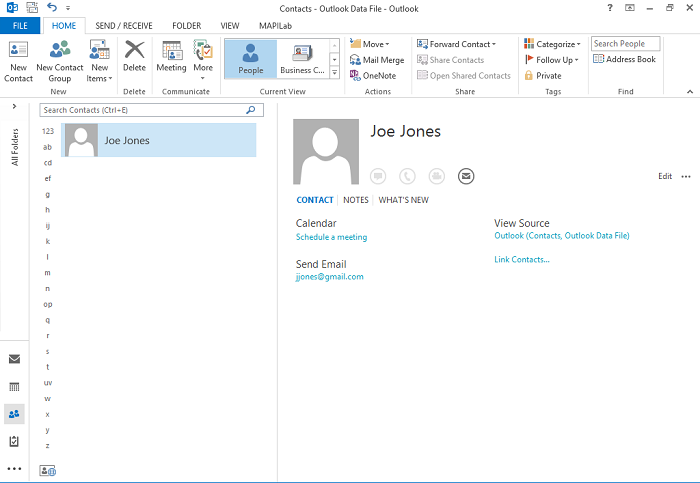Send contact to OneNote
This screenshot has width=700, height=483.
coord(373,75)
